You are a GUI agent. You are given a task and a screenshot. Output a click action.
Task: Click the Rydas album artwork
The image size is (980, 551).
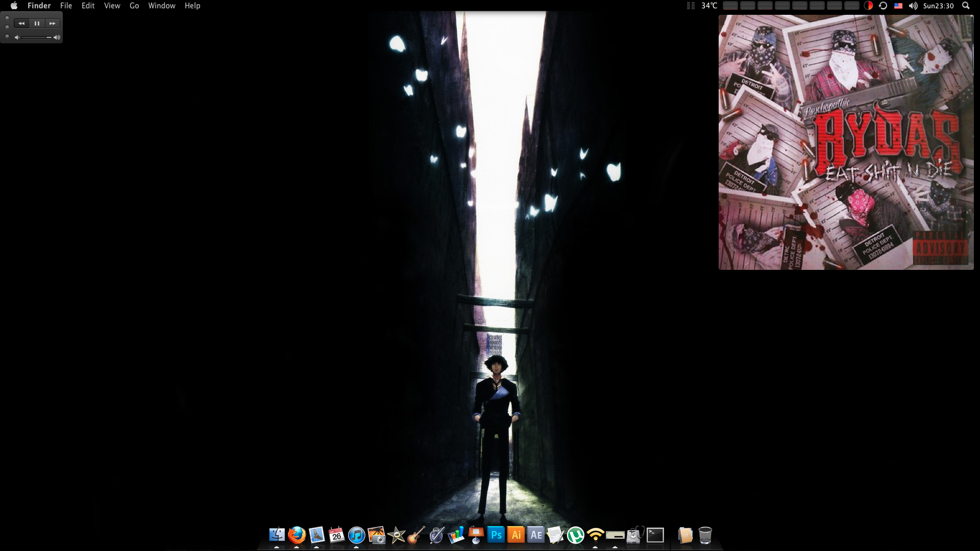[846, 142]
